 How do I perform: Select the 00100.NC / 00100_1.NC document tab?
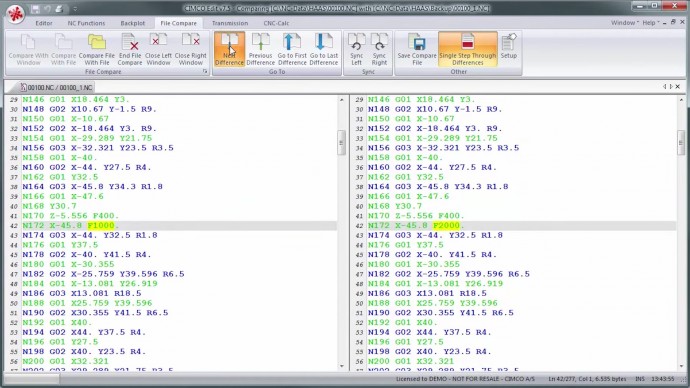56,87
